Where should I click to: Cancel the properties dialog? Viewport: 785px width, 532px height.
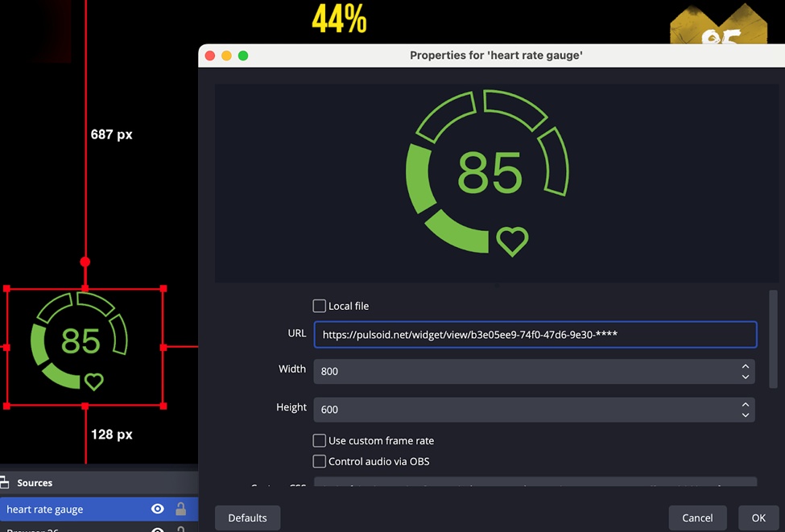pos(697,518)
